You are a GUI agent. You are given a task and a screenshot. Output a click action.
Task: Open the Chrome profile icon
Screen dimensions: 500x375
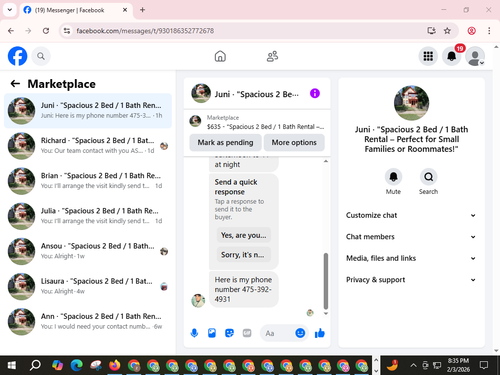coord(471,31)
